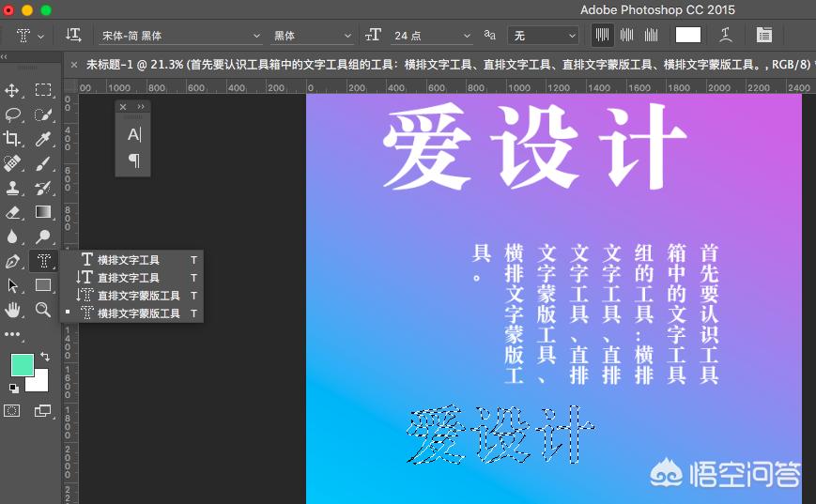
Task: Click the yellow macOS minimize button
Action: click(27, 10)
